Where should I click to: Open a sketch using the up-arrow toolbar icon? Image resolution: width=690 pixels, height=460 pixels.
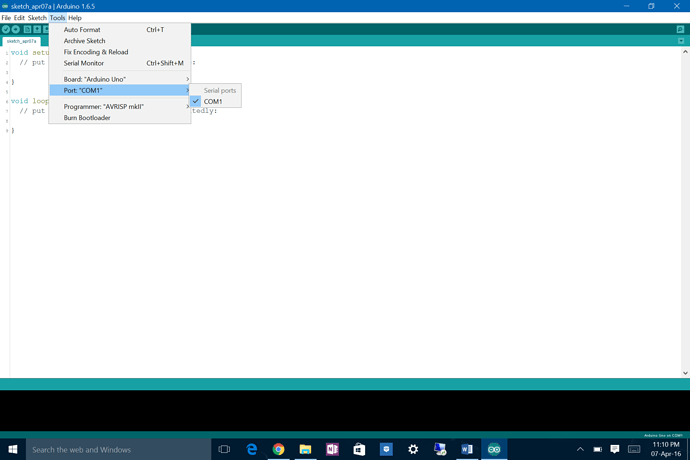[x=37, y=29]
